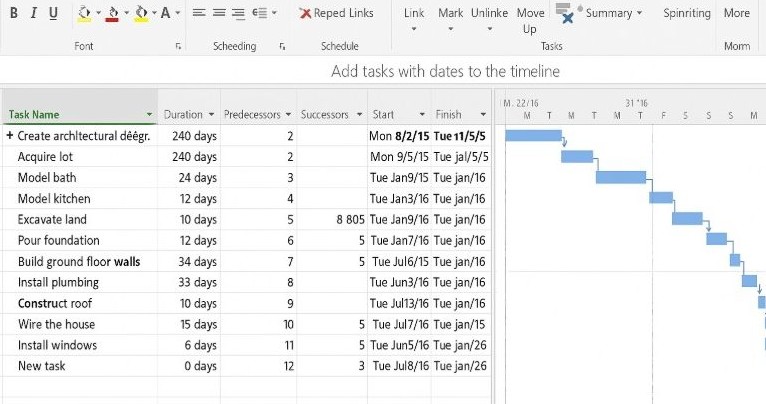Click the Move Up button

tap(530, 20)
